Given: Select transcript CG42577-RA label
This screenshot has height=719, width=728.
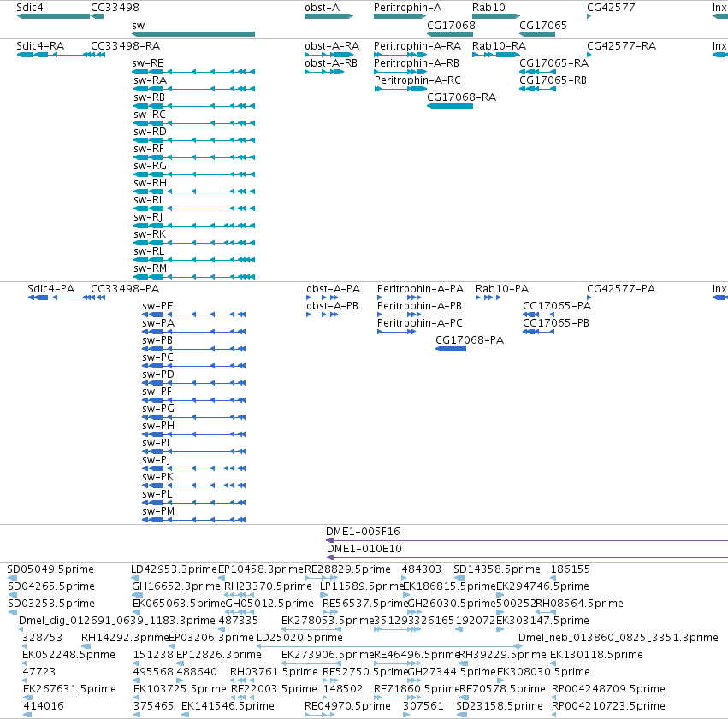Looking at the screenshot, I should [621, 46].
